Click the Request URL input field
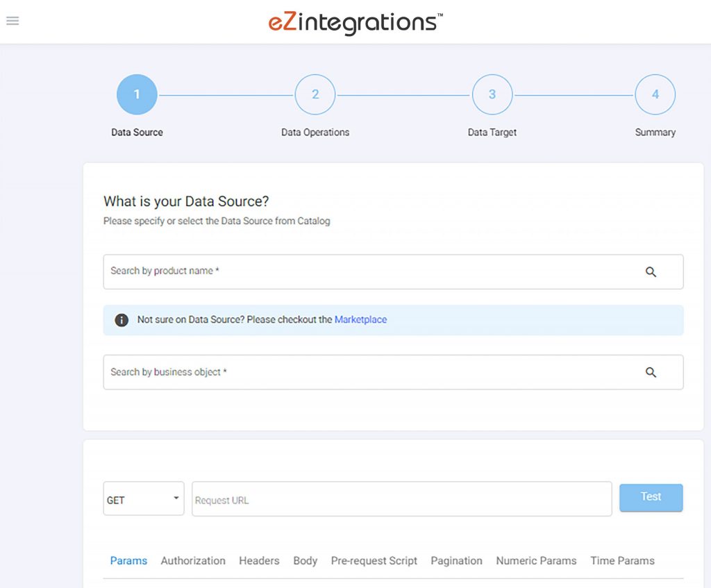Viewport: 711px width, 588px height. pyautogui.click(x=401, y=500)
